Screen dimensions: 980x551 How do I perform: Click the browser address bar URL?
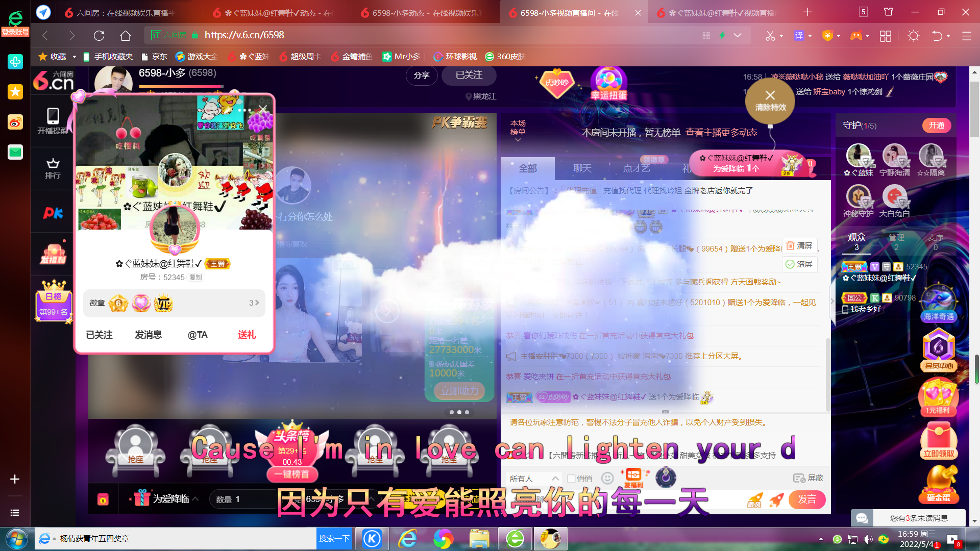click(x=244, y=35)
